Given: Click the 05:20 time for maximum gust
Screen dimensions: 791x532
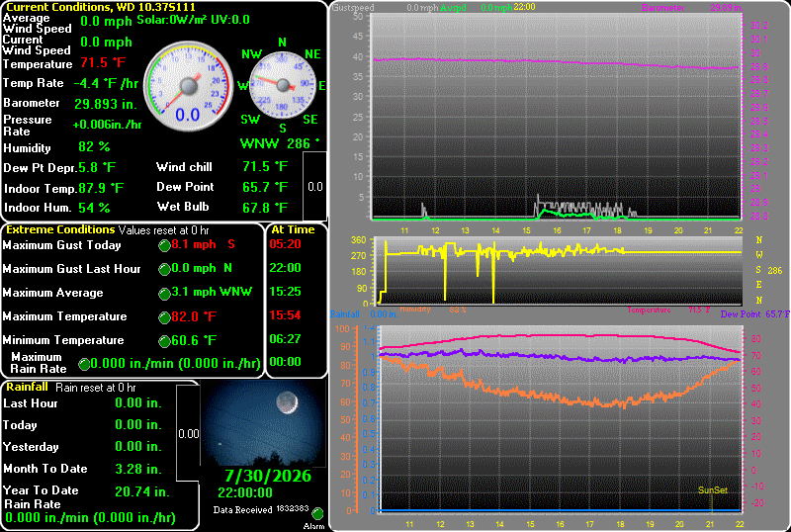Looking at the screenshot, I should (x=285, y=244).
